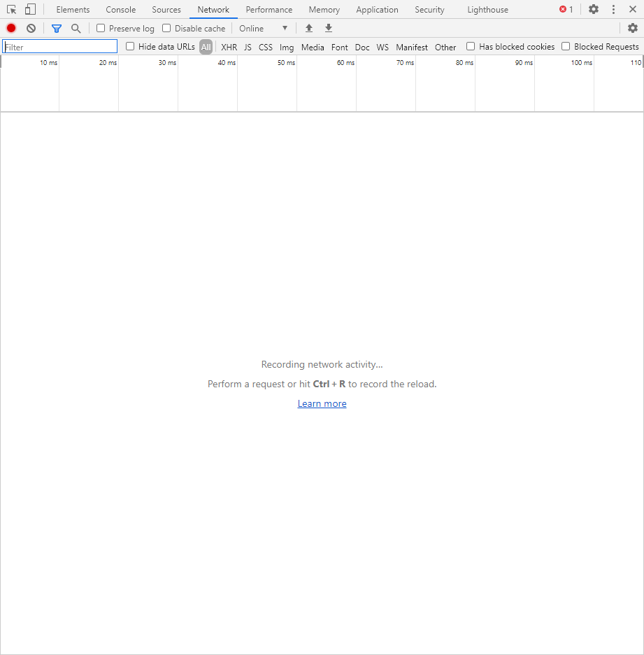Enable the Preserve log checkbox
Viewport: 644px width, 655px height.
[101, 29]
